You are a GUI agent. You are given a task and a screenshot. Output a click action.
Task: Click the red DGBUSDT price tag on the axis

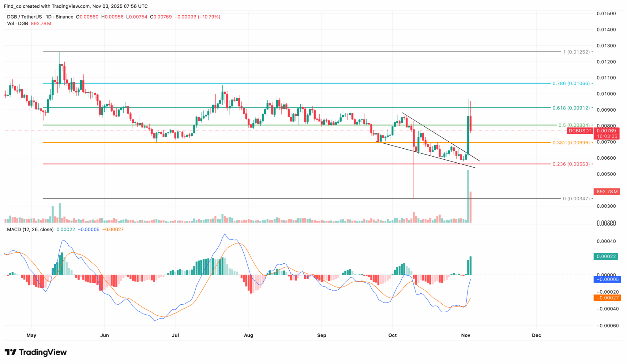coord(580,131)
